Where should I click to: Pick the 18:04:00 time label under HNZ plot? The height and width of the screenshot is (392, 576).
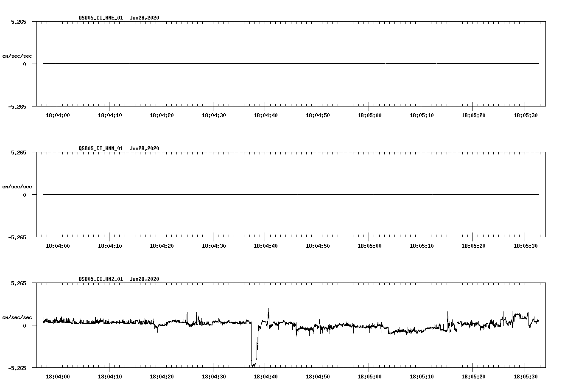click(x=57, y=377)
